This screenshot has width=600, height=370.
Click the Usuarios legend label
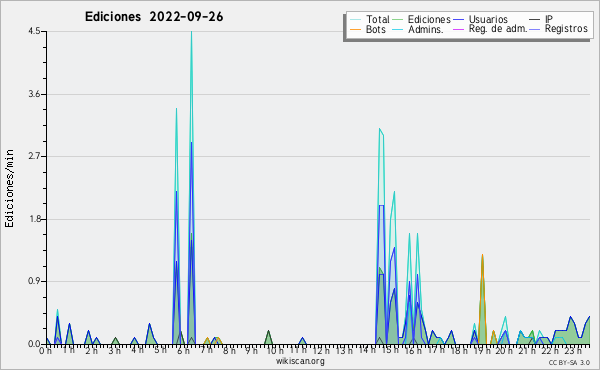tap(488, 19)
